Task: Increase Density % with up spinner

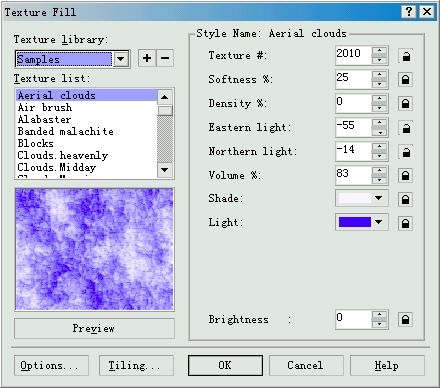Action: pos(379,99)
